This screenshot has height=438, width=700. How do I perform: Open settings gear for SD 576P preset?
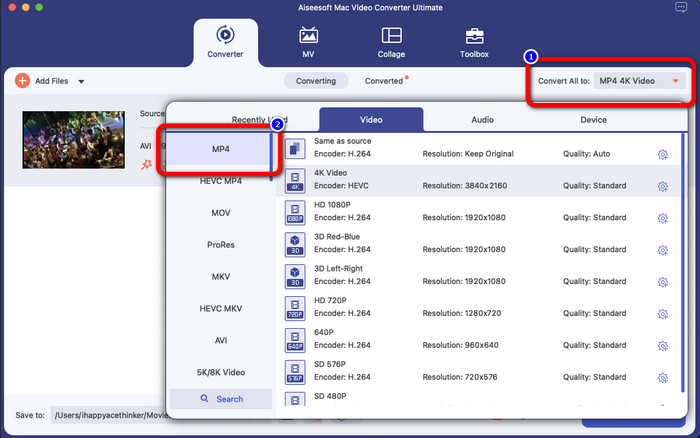click(662, 378)
